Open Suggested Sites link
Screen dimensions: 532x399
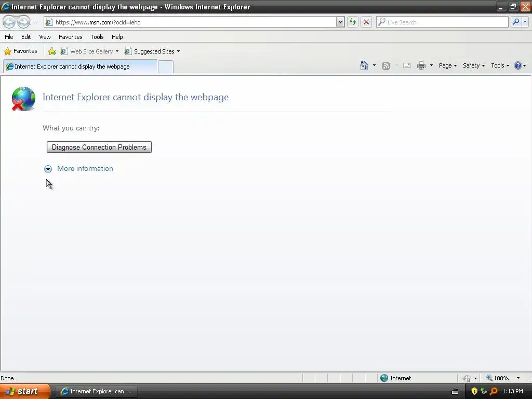click(x=150, y=51)
